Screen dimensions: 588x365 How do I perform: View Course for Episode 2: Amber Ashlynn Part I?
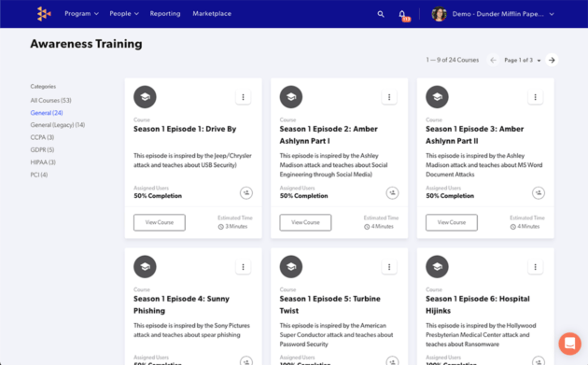tap(305, 222)
